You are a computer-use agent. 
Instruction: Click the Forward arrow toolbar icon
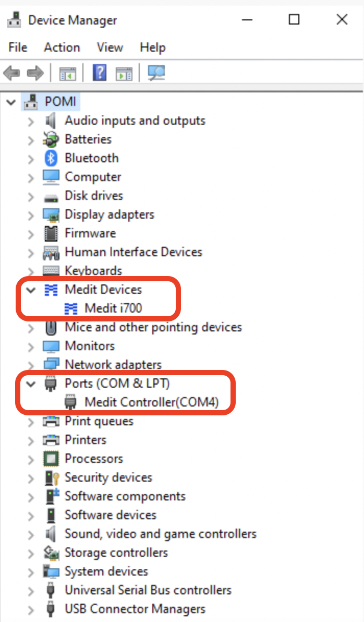pos(35,73)
